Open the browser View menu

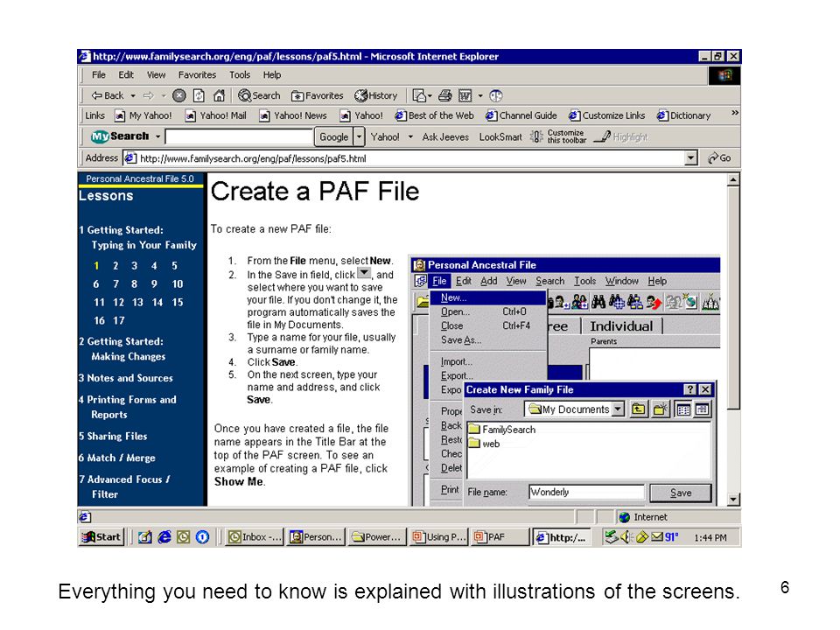tap(156, 75)
